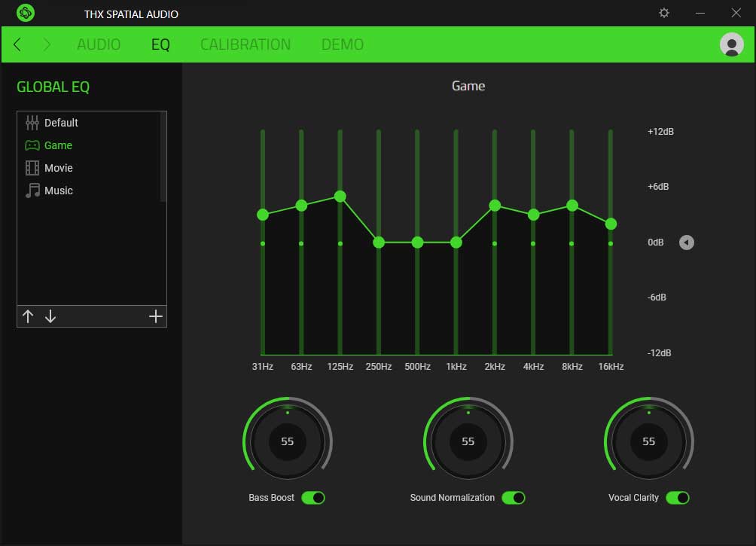Image resolution: width=756 pixels, height=546 pixels.
Task: Click the move preset up arrow
Action: (29, 316)
